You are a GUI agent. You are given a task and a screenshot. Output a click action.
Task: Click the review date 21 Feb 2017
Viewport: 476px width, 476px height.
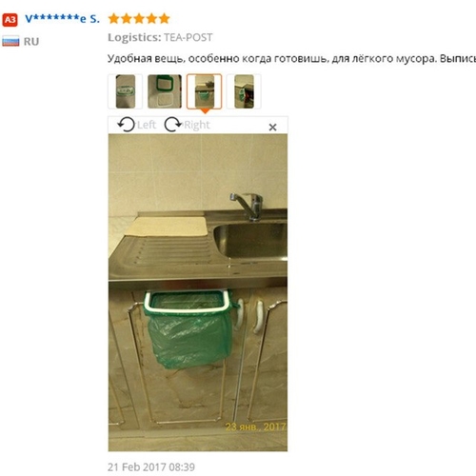151,466
